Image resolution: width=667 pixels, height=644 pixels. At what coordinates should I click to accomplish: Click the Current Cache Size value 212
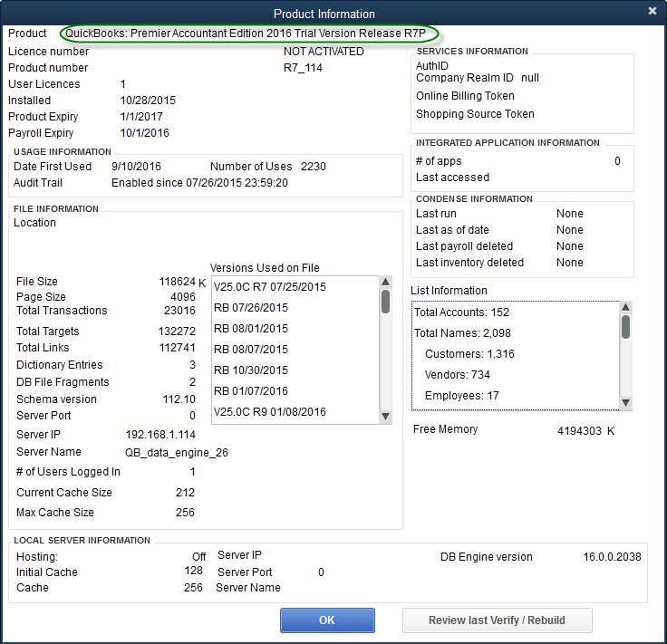coord(185,493)
